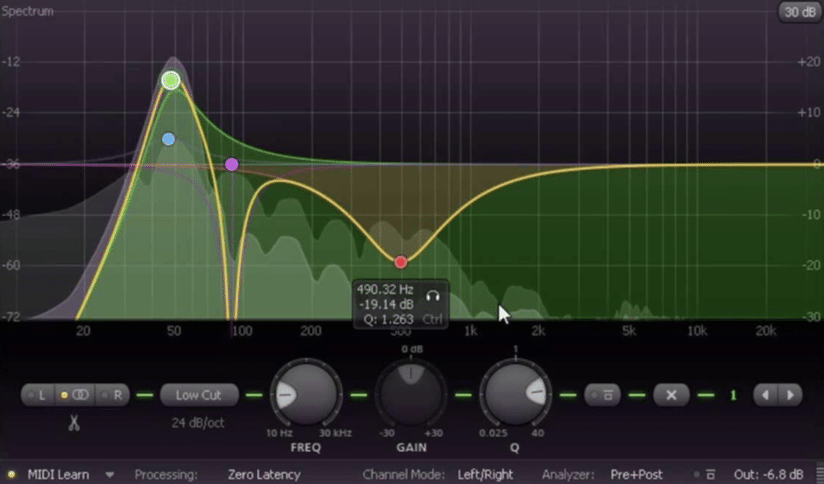Click the 1k frequency axis label
The height and width of the screenshot is (484, 824).
[470, 331]
